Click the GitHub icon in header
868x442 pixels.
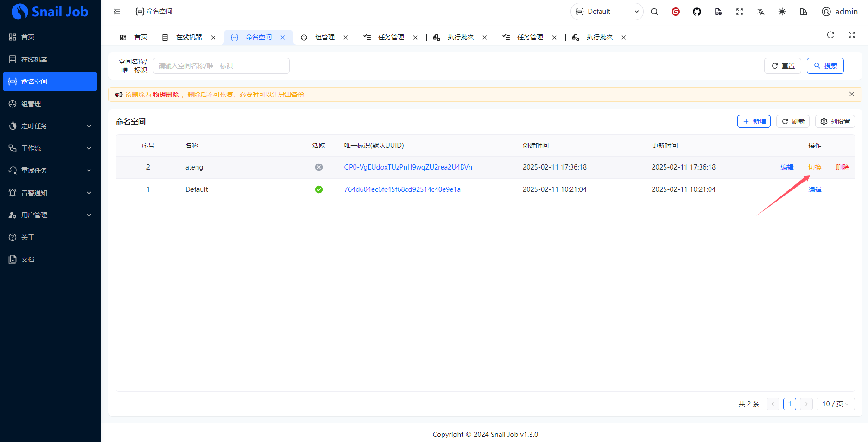pyautogui.click(x=697, y=12)
